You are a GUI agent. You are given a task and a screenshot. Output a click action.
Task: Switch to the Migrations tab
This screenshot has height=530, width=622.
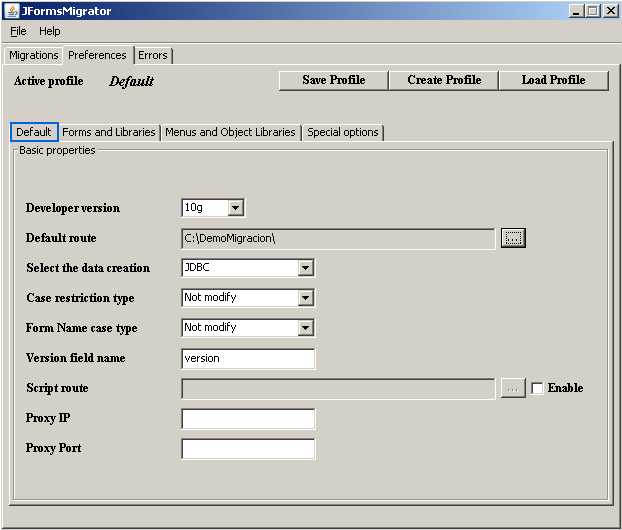tap(34, 55)
